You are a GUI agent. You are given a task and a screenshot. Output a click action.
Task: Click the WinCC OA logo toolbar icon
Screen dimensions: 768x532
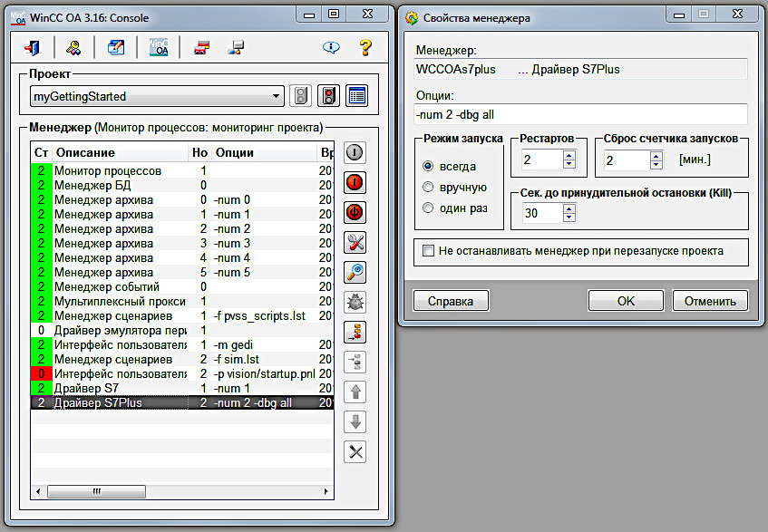(159, 47)
